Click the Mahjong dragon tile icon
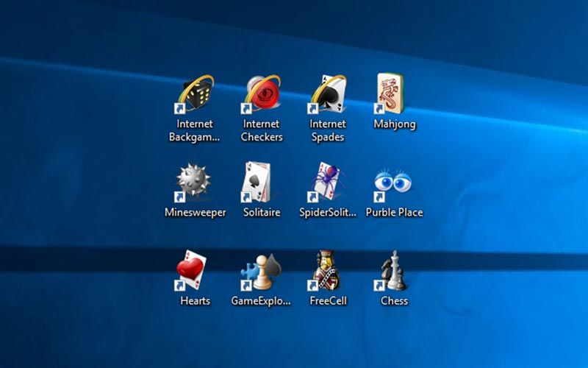The width and height of the screenshot is (588, 368). click(x=390, y=94)
